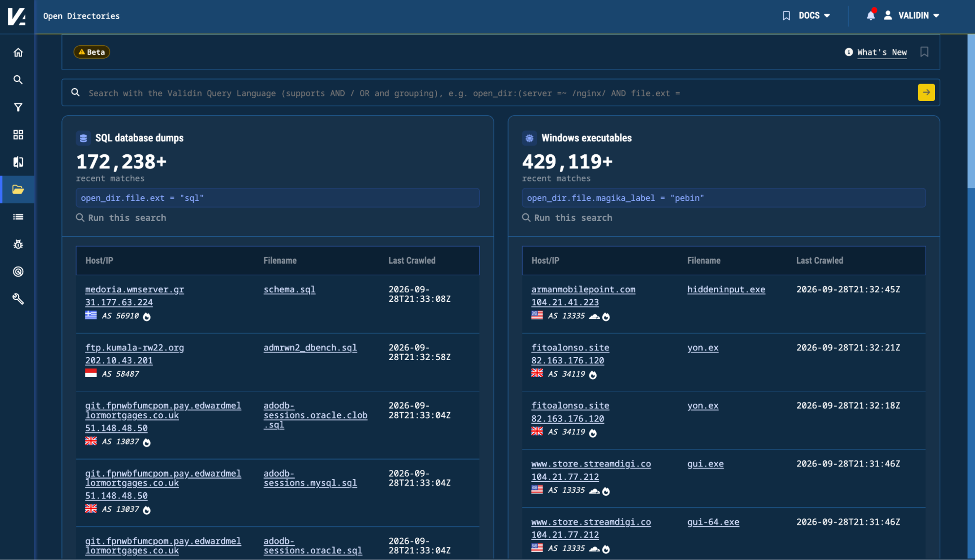This screenshot has width=975, height=560.
Task: Click the US flag under 104.21.41.223
Action: coord(537,315)
